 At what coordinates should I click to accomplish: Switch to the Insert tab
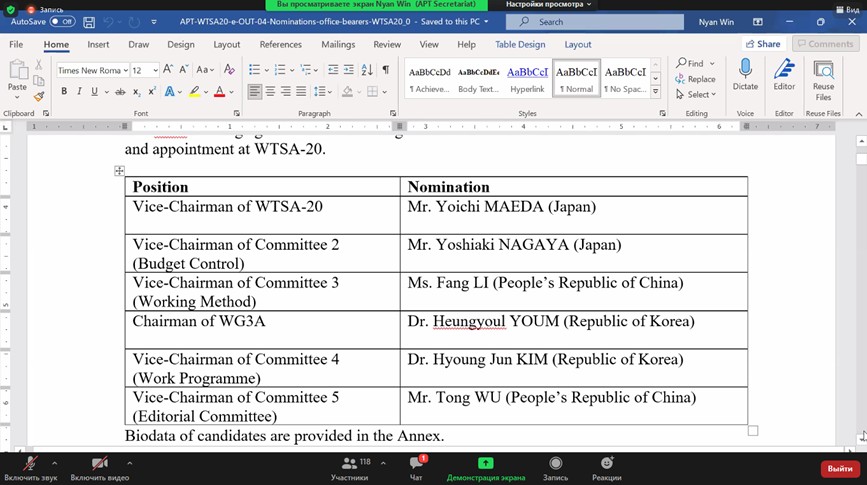(98, 44)
